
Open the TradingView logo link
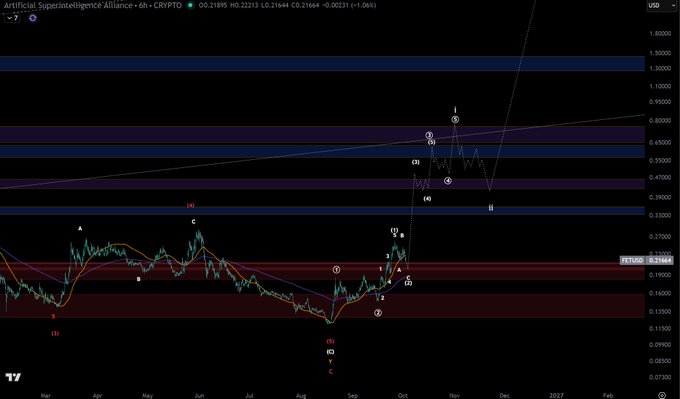[13, 377]
